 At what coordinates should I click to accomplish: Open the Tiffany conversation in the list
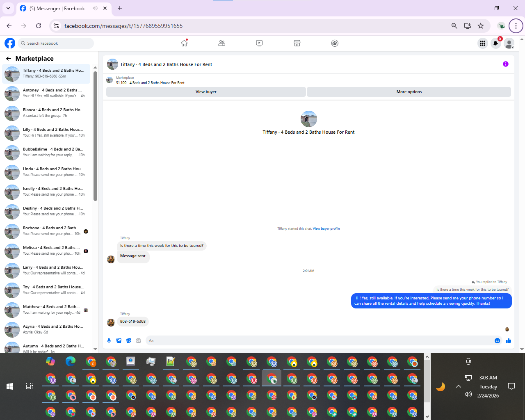(46, 73)
